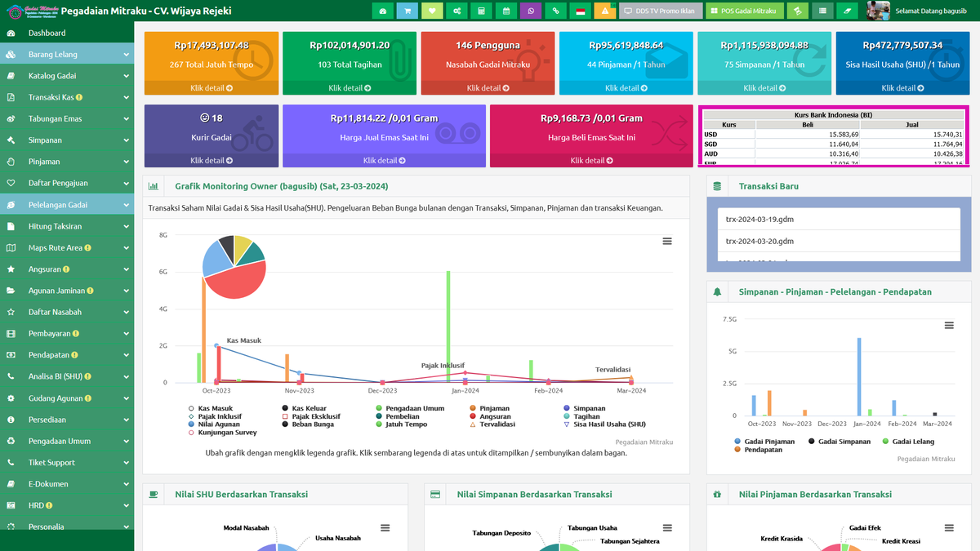Open trx-2024-03-20.gdm transaction entry
The height and width of the screenshot is (551, 980).
(839, 241)
